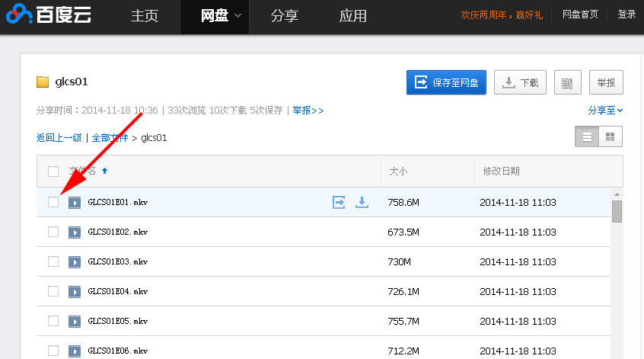
Task: Open the 举报>> report link
Action: [x=308, y=111]
